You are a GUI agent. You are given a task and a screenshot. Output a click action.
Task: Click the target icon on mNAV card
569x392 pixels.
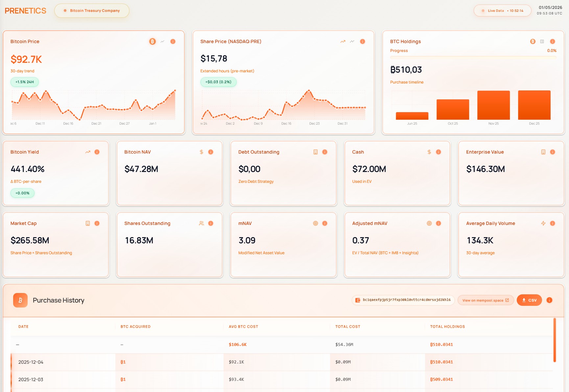pyautogui.click(x=315, y=223)
